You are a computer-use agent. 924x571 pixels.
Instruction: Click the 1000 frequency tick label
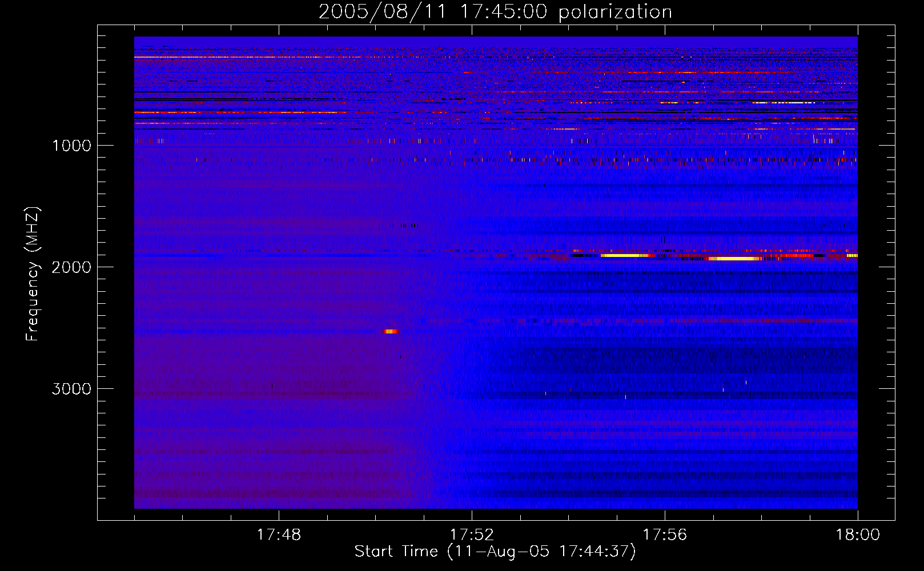(71, 146)
